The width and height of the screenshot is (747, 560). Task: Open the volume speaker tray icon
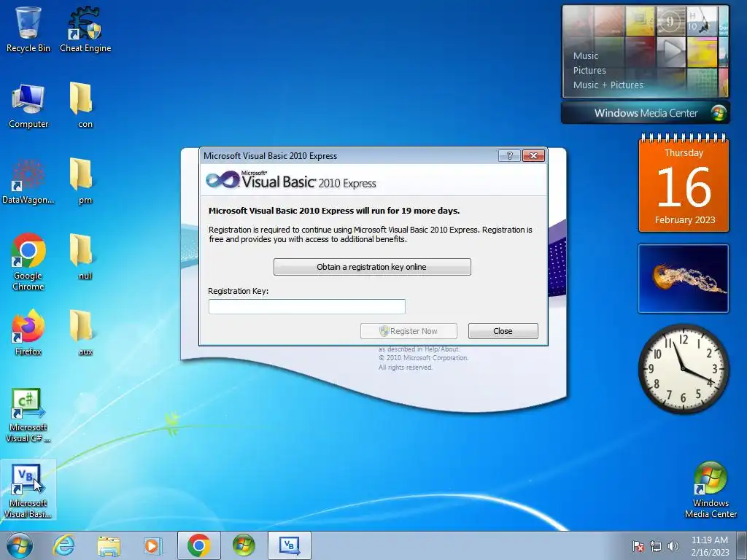tap(673, 546)
